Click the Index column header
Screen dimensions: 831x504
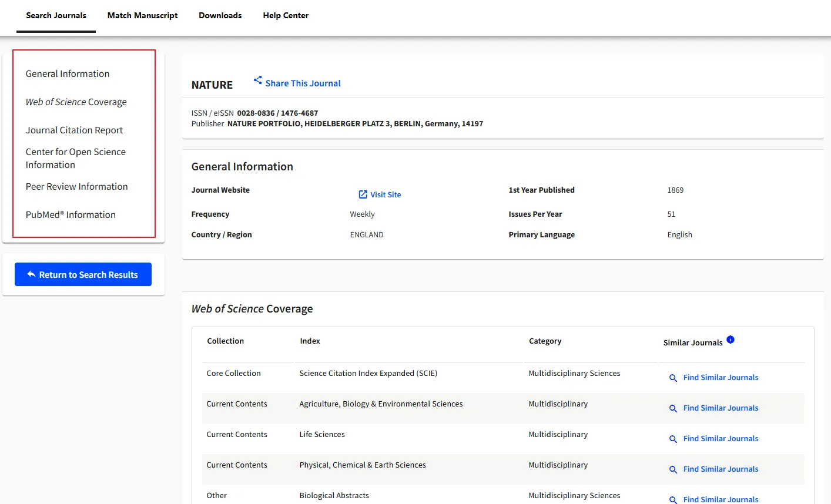point(310,341)
